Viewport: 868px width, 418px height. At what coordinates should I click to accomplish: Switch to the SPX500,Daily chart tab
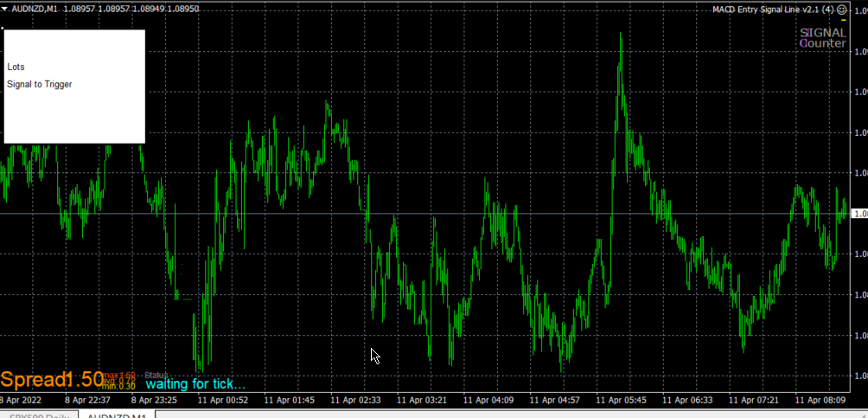pyautogui.click(x=39, y=415)
